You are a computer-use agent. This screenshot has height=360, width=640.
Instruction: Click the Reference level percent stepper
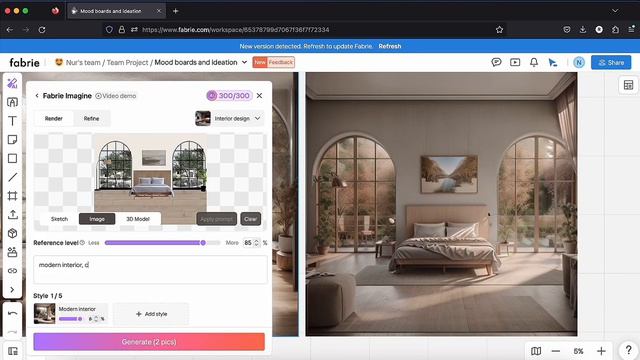[x=256, y=242]
